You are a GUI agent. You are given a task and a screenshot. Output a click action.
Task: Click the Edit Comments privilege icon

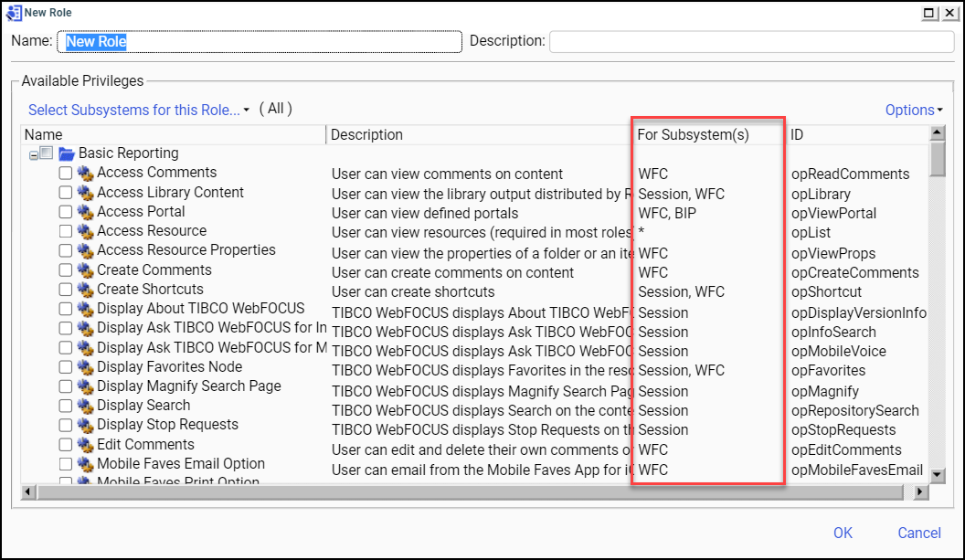point(84,445)
